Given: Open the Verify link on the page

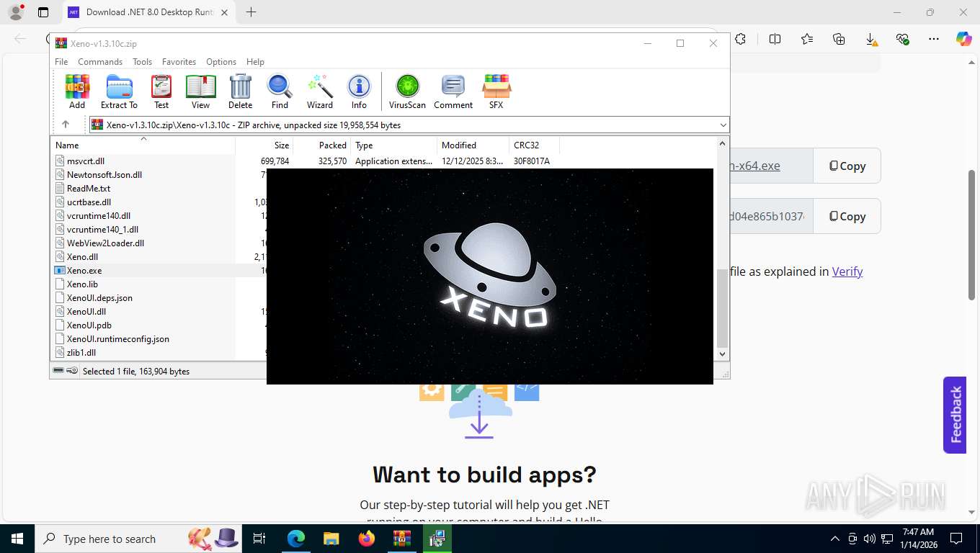Looking at the screenshot, I should click(x=847, y=271).
